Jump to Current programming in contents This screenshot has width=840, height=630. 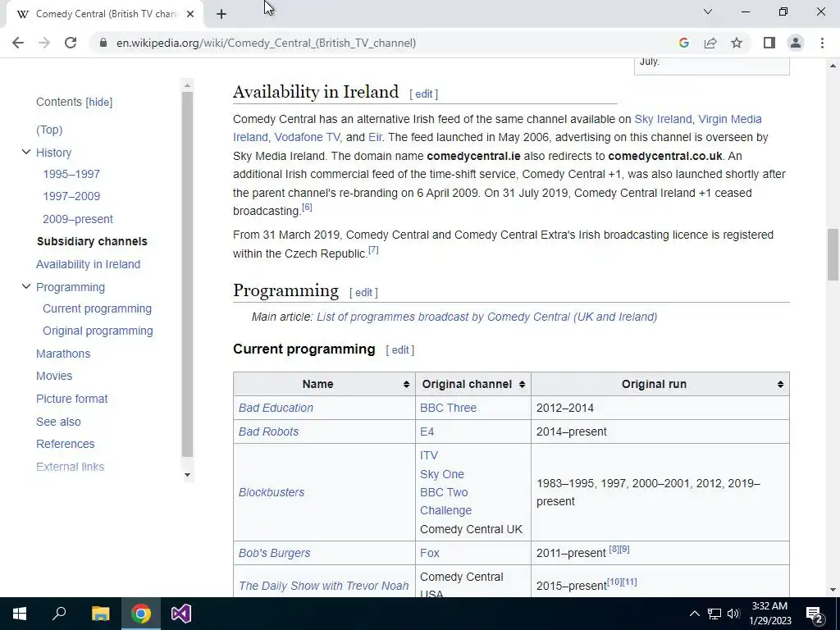(x=97, y=308)
